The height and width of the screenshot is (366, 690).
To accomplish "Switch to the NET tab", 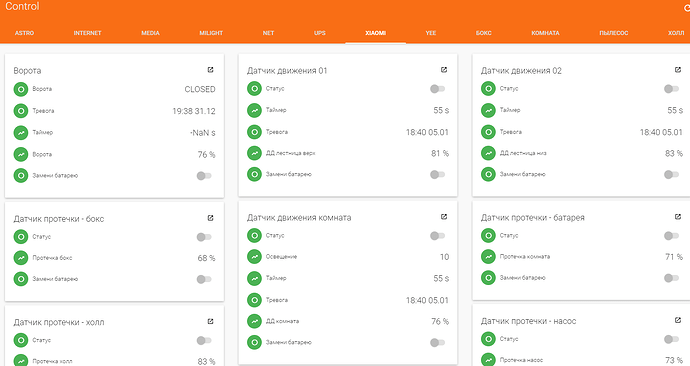I will tap(268, 33).
